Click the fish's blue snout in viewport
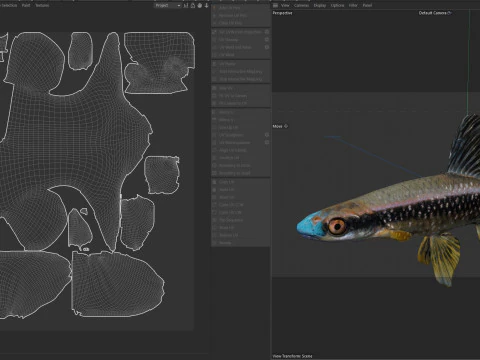Viewport: 480px width, 360px height. coord(310,226)
